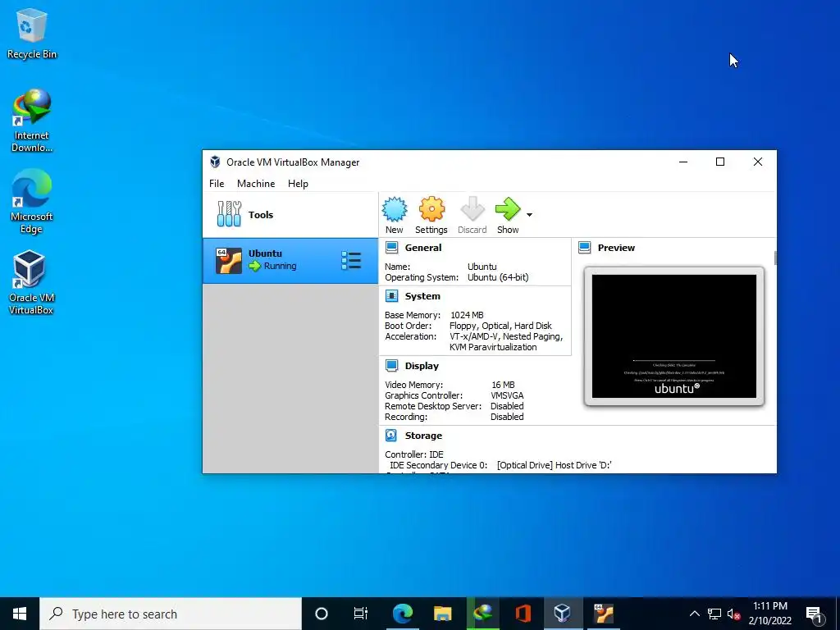
Task: Expand the Show button dropdown arrow
Action: pyautogui.click(x=529, y=215)
